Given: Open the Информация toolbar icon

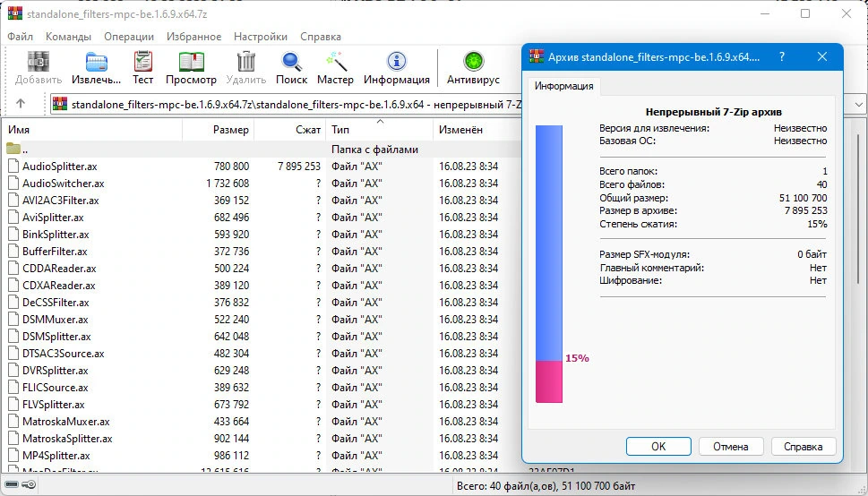Looking at the screenshot, I should click(396, 68).
